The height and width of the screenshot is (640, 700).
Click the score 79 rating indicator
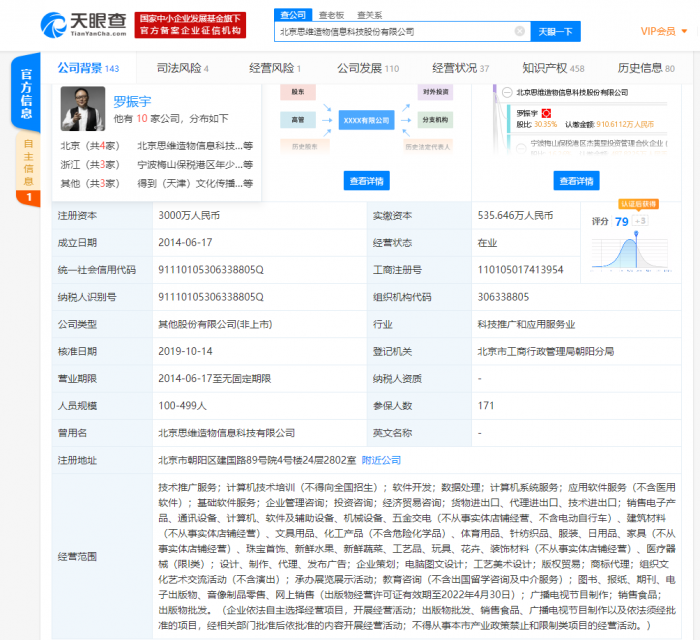622,221
